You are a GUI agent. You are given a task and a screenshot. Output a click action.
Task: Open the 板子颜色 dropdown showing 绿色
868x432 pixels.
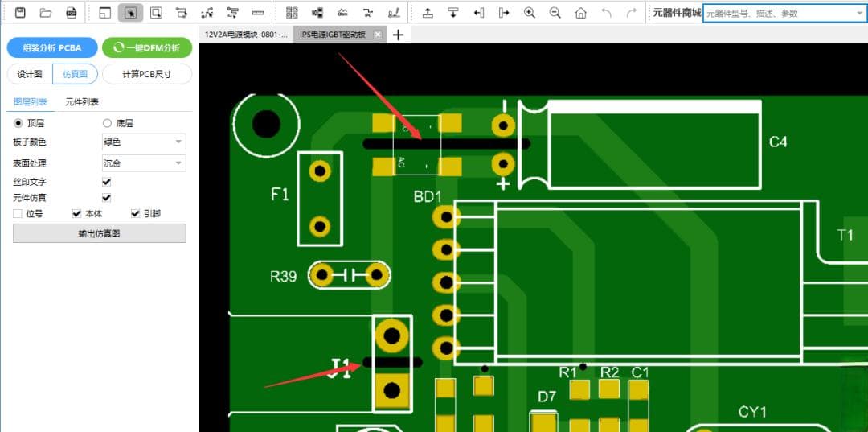(x=144, y=142)
